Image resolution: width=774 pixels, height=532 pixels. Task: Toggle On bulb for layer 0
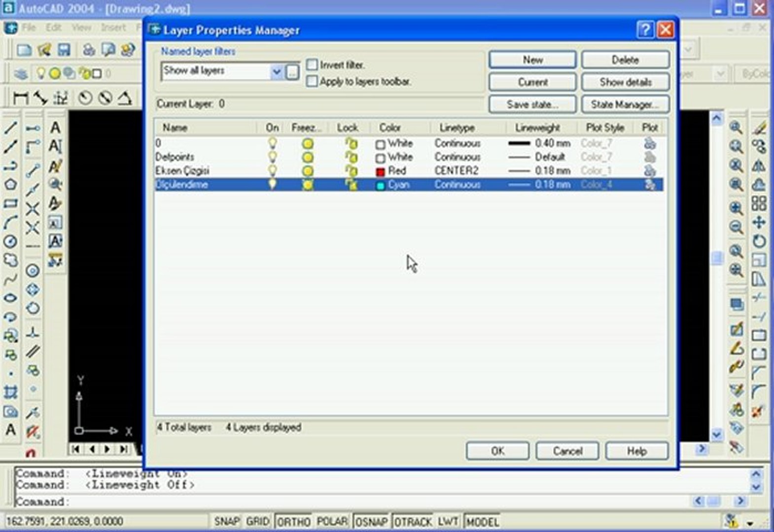point(272,143)
